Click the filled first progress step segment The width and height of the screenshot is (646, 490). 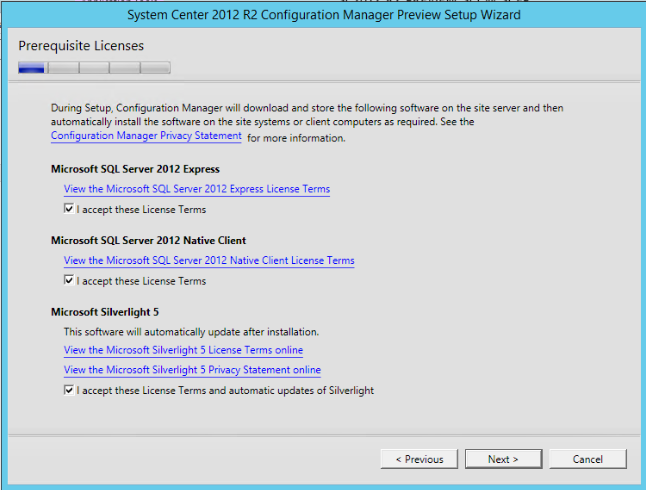tap(32, 68)
